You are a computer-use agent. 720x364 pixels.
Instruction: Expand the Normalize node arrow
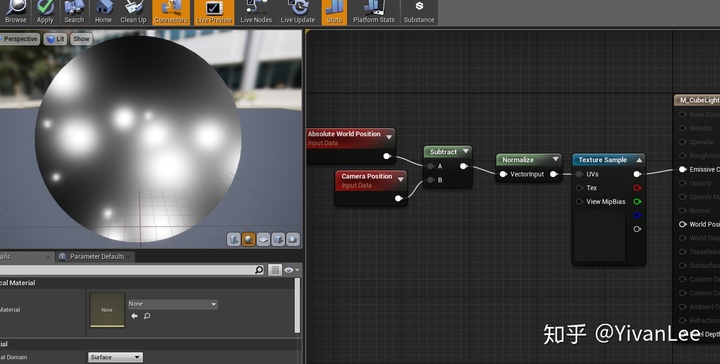(555, 159)
